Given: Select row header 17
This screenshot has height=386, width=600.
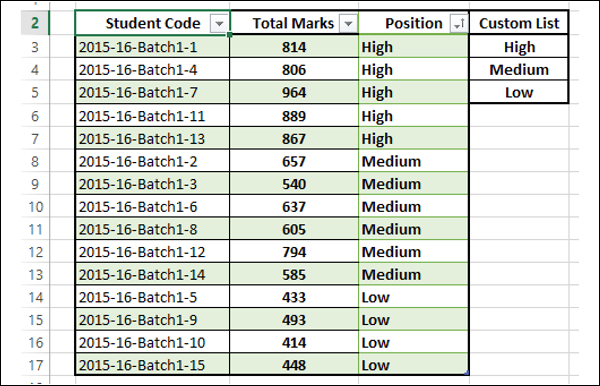Looking at the screenshot, I should coord(36,365).
